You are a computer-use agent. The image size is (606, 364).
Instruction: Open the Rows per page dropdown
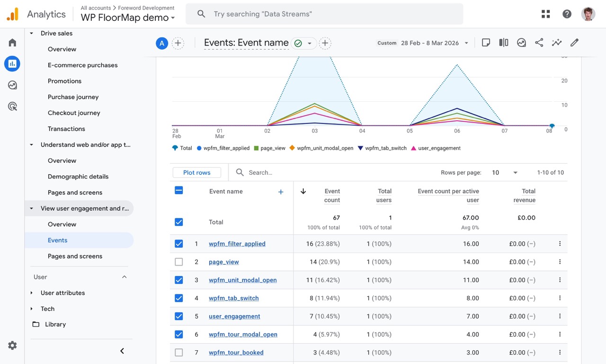point(502,173)
